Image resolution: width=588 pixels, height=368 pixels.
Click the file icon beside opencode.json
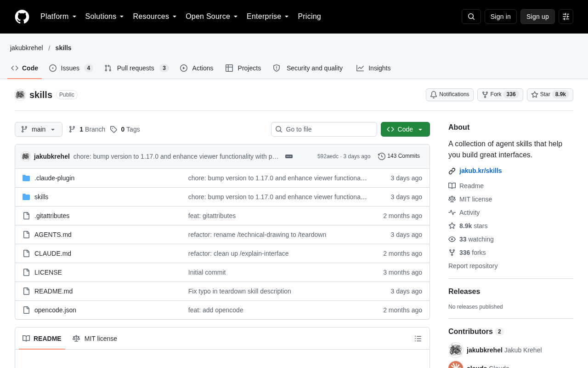26,310
